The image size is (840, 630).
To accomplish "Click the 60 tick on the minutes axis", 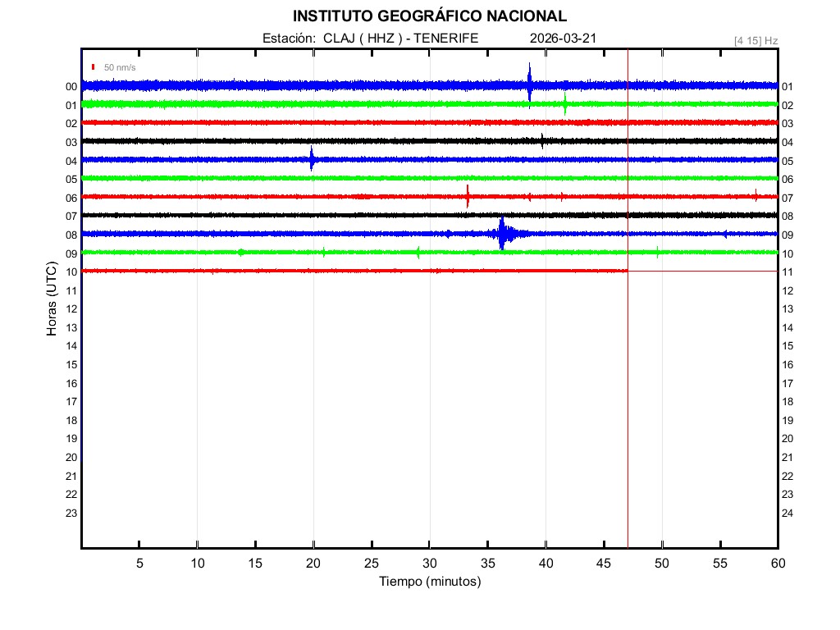I will [x=777, y=563].
